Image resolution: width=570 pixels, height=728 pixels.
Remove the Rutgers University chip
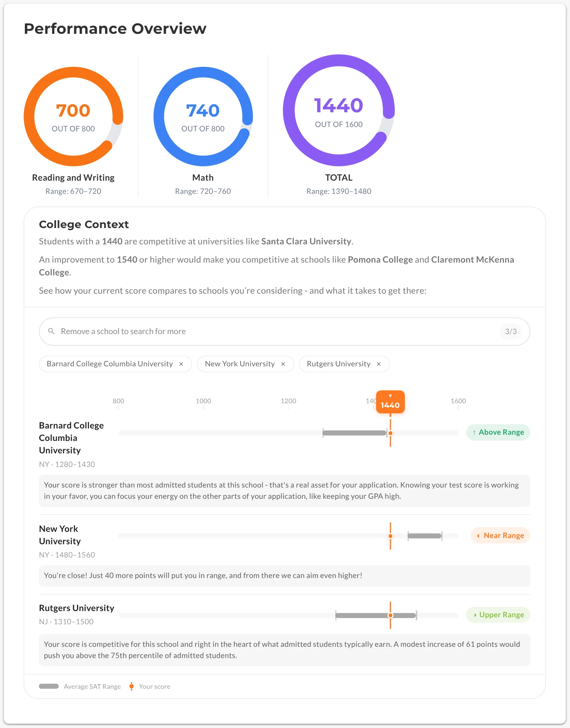[x=379, y=364]
